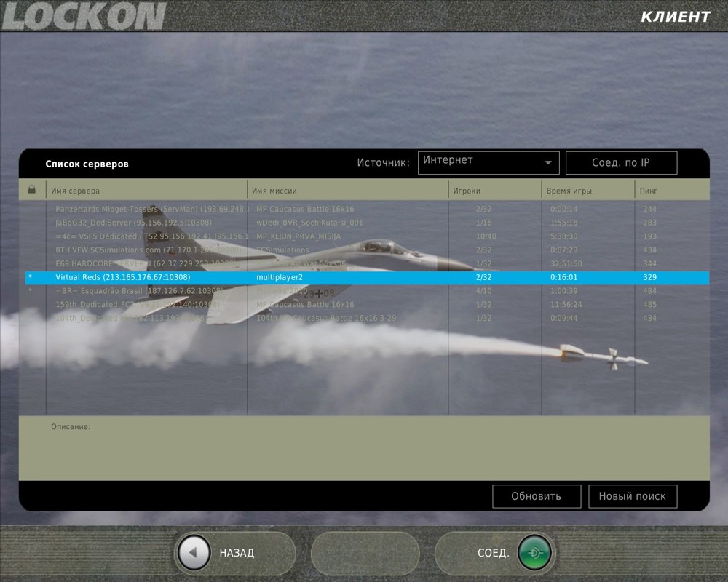Image resolution: width=728 pixels, height=582 pixels.
Task: Click the asterisk lock marker beside Virtual Reds
Action: click(x=31, y=277)
